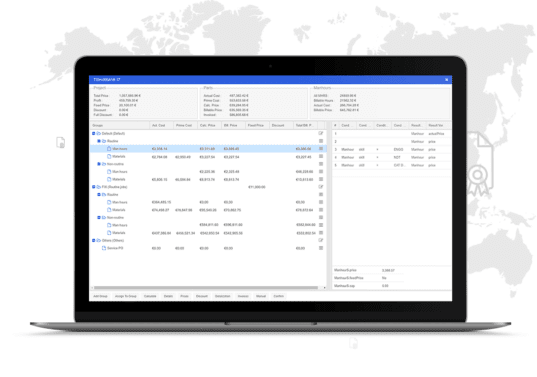The height and width of the screenshot is (377, 537).
Task: Collapse the Routine folder under Default
Action: click(x=99, y=141)
